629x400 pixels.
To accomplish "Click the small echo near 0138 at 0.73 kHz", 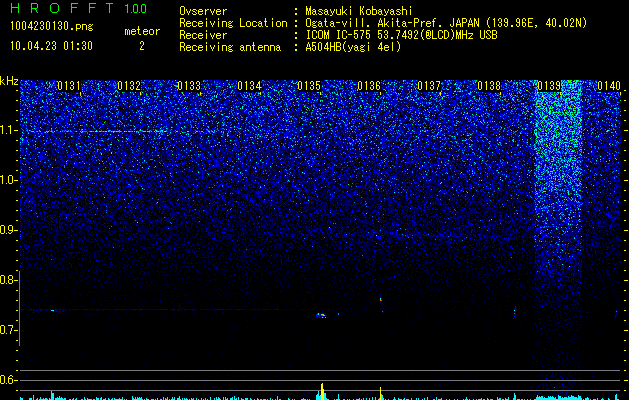I will pyautogui.click(x=515, y=312).
